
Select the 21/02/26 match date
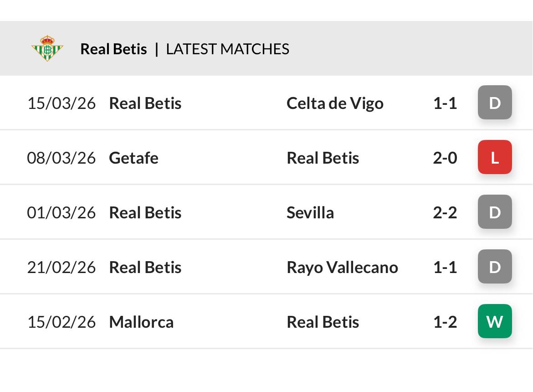[61, 268]
